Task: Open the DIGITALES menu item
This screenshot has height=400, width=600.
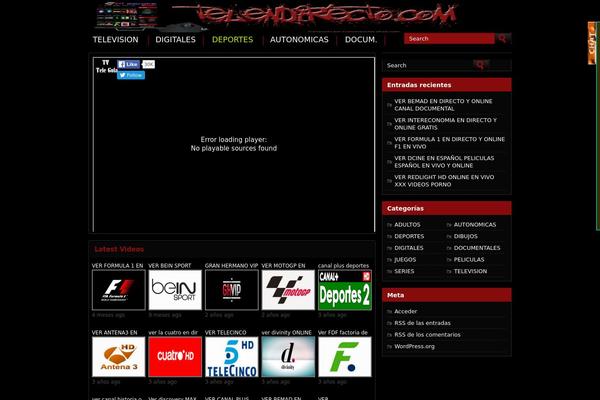Action: pyautogui.click(x=175, y=39)
